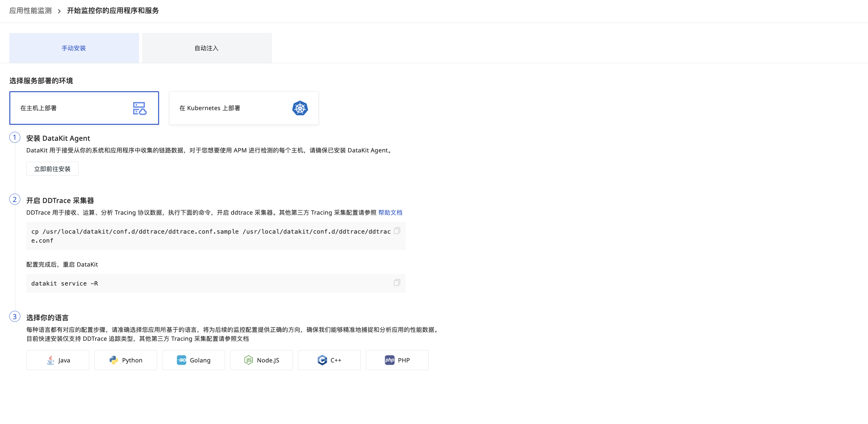Open the 应用性能监测 breadcrumb link
Image resolution: width=868 pixels, height=424 pixels.
click(x=30, y=11)
